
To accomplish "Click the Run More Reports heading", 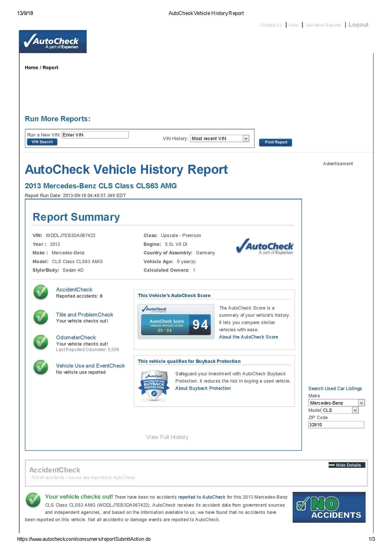I will coord(58,119).
